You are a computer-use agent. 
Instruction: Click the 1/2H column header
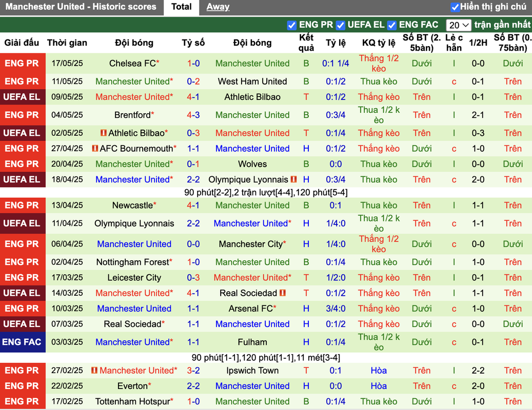[x=478, y=43]
